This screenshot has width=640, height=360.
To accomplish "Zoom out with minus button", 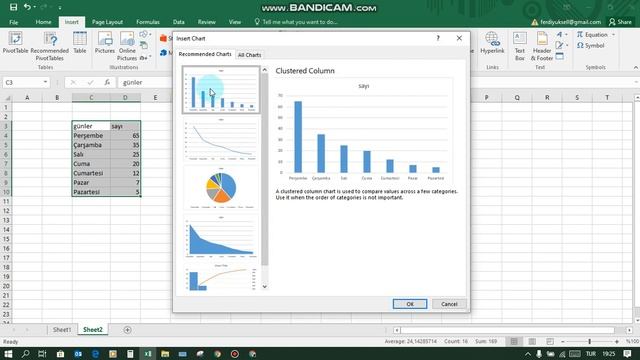I will (x=562, y=341).
